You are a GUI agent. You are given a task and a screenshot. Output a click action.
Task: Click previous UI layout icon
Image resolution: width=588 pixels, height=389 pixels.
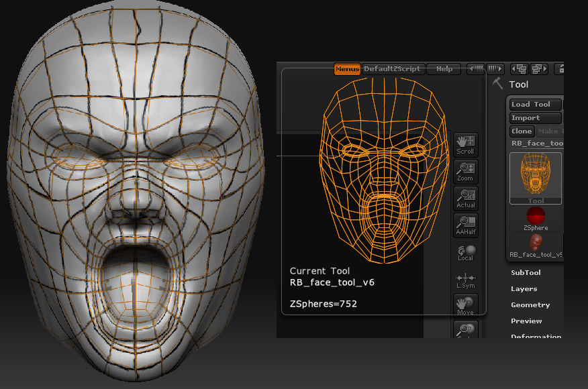pyautogui.click(x=520, y=69)
